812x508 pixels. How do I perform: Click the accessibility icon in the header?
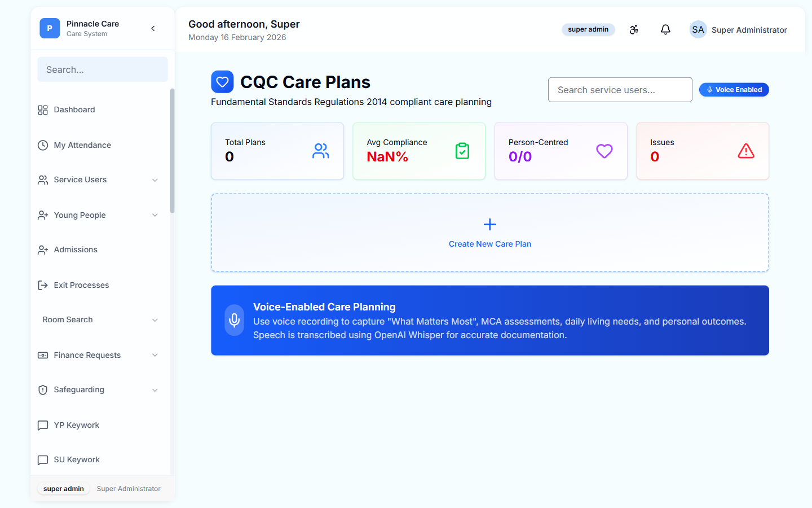coord(634,29)
